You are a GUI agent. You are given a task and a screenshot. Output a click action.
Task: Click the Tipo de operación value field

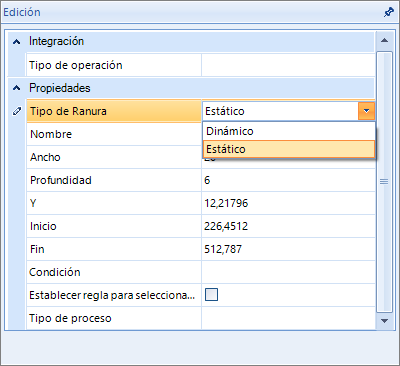coord(288,65)
